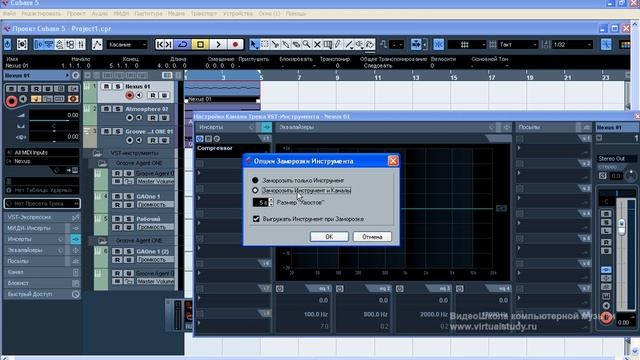The image size is (640, 360).
Task: Select radio Заморозить Инструмент и Каналы
Action: 255,190
